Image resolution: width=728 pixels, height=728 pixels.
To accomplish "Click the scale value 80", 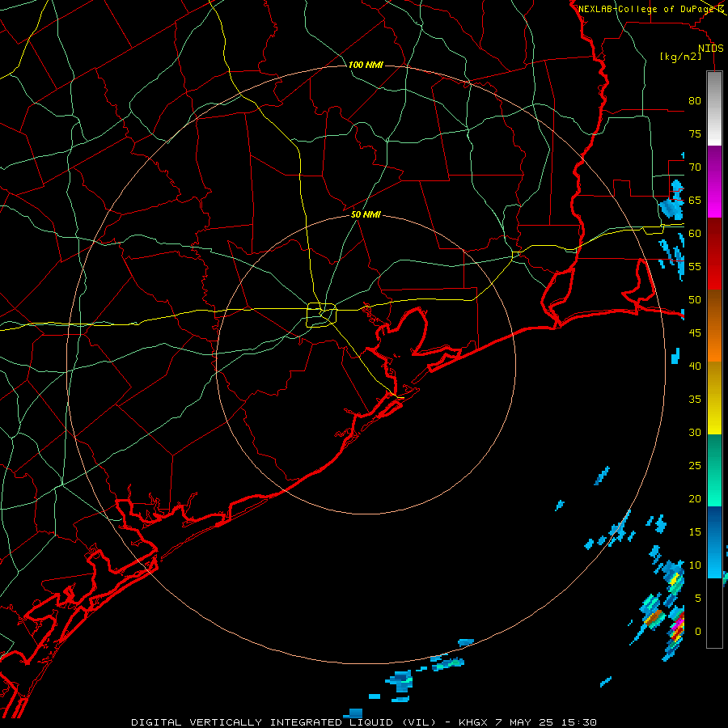I will tap(695, 101).
